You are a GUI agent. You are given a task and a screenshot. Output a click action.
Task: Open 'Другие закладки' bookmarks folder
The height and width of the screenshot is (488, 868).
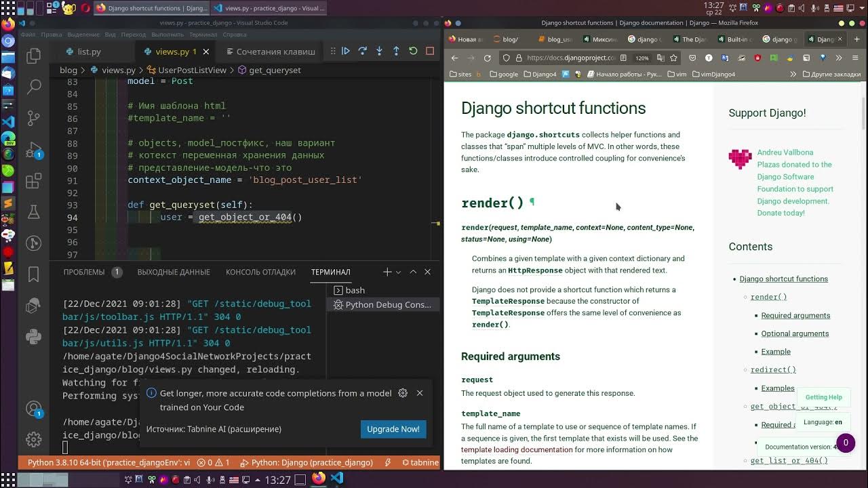831,74
